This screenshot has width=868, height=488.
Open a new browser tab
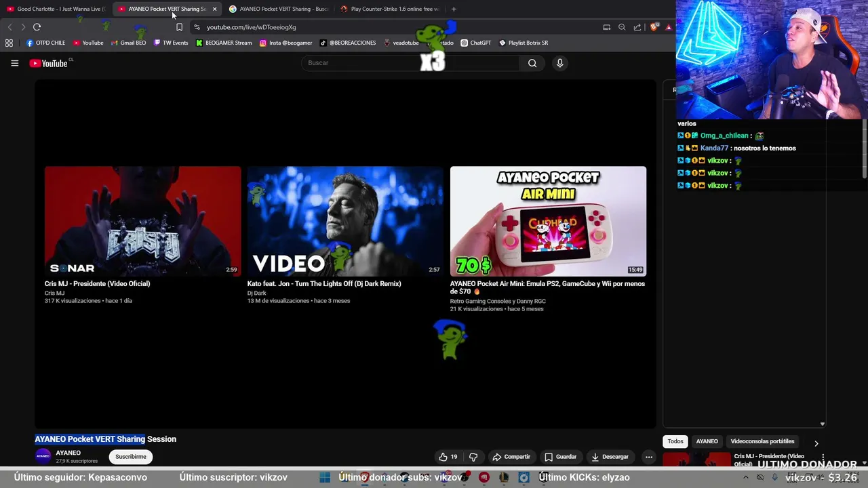point(454,9)
